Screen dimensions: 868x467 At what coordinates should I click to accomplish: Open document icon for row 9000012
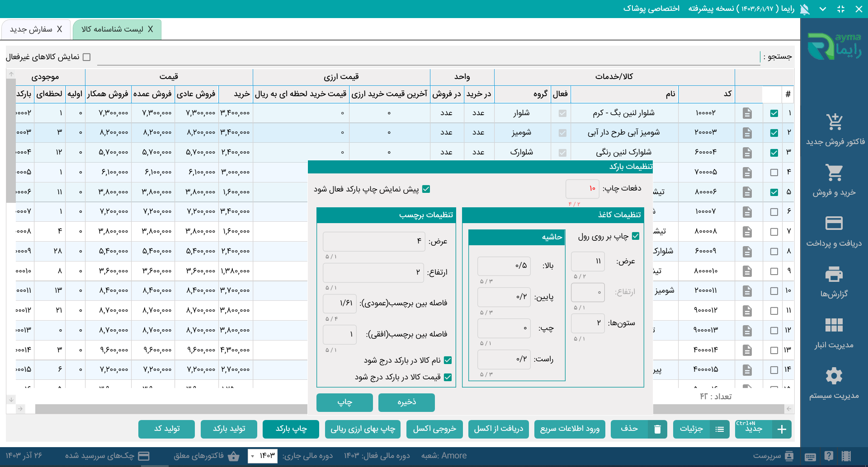[747, 311]
